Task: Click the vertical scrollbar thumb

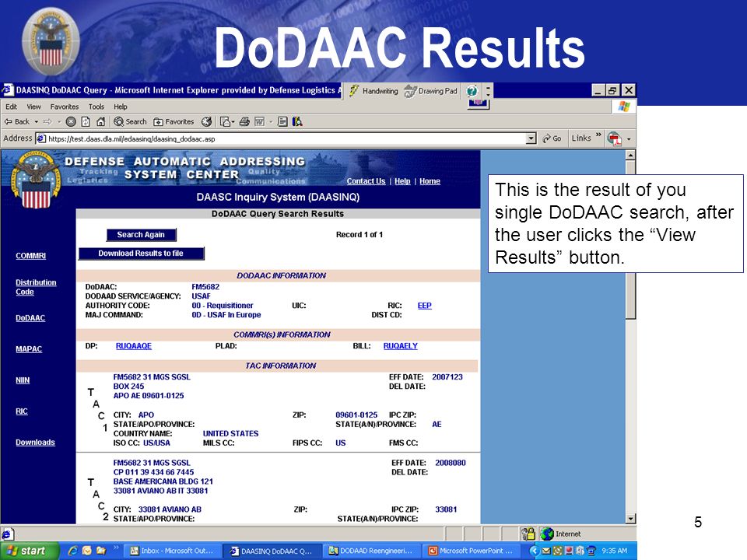Action: click(x=630, y=240)
